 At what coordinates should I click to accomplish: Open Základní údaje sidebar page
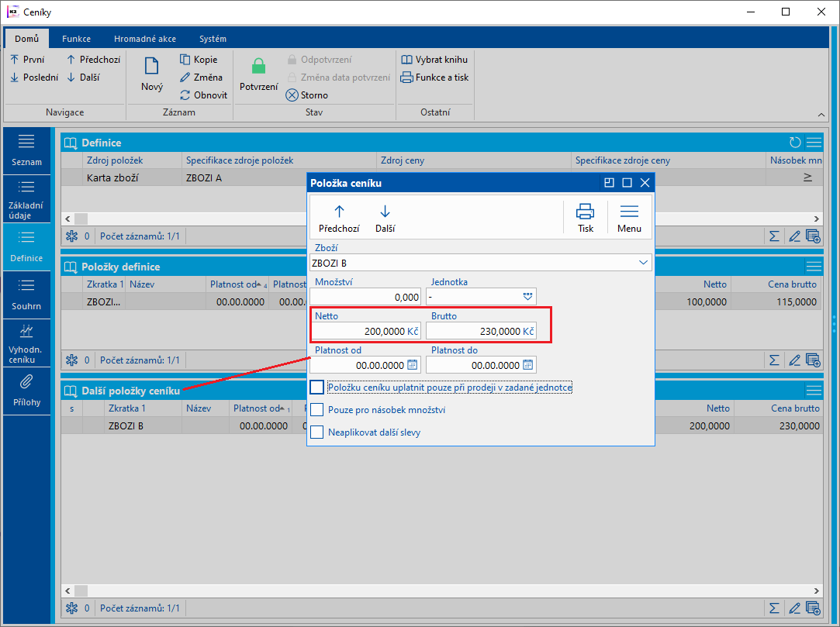click(26, 199)
